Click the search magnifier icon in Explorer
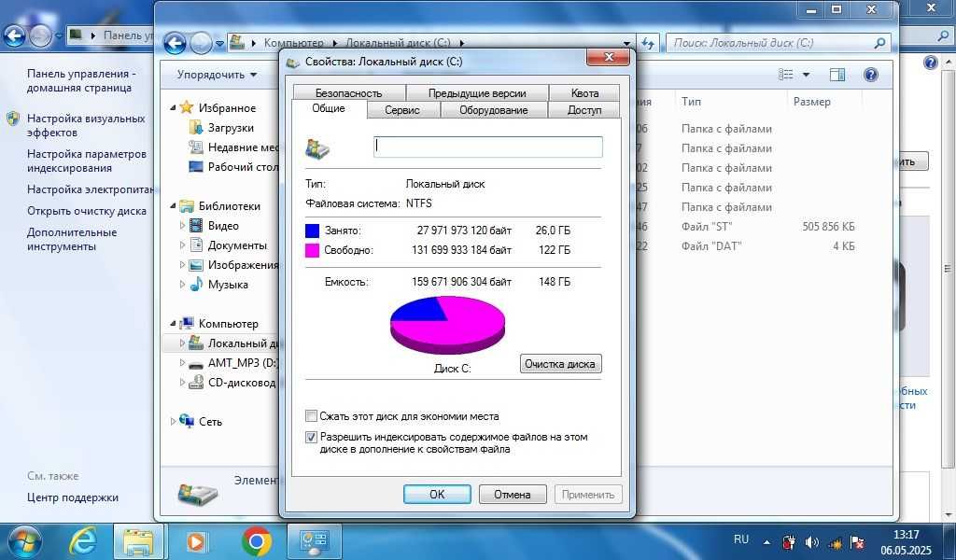Image resolution: width=956 pixels, height=560 pixels. click(x=879, y=43)
